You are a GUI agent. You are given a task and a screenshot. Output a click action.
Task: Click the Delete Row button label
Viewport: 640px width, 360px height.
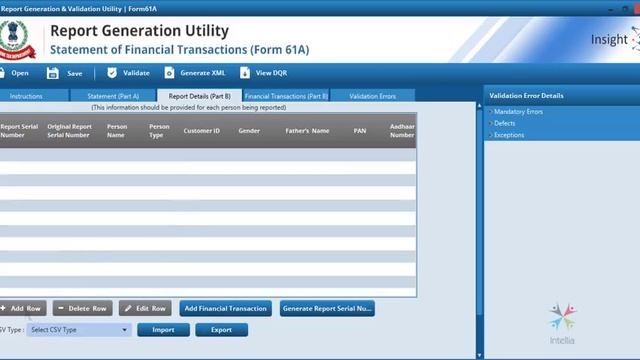point(87,309)
